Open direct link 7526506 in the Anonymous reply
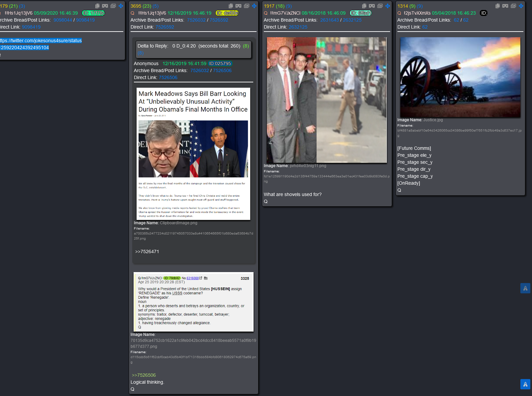Viewport: 532px width, 396px height. pyautogui.click(x=168, y=77)
